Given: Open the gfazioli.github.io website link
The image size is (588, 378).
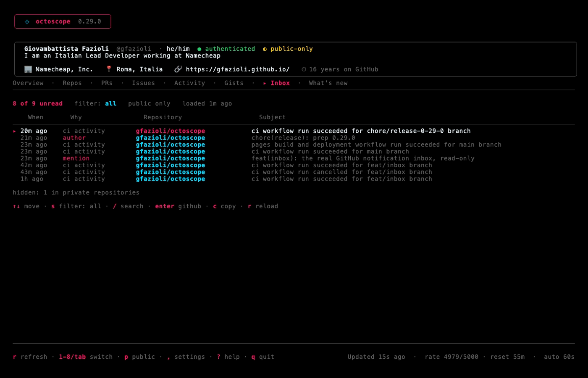Looking at the screenshot, I should pyautogui.click(x=238, y=69).
